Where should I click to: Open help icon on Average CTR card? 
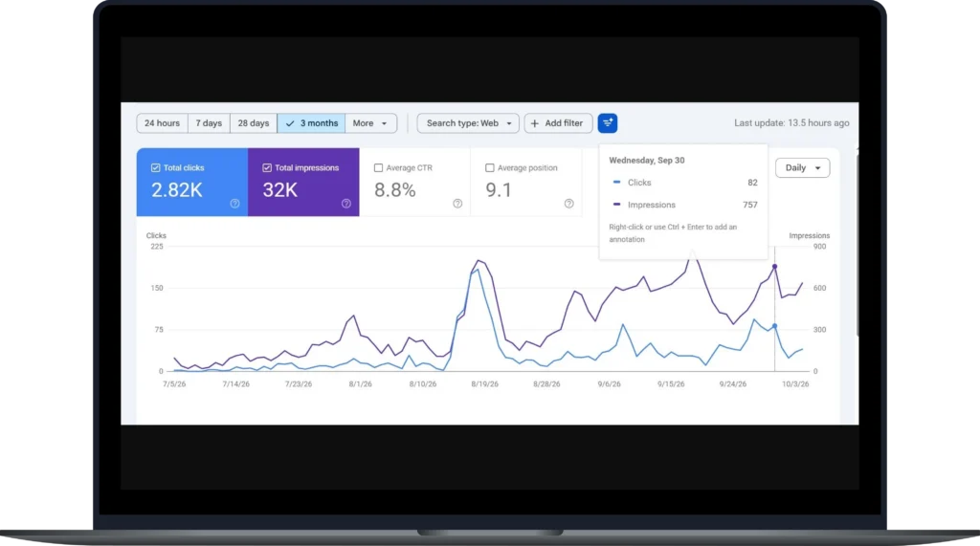click(x=457, y=204)
